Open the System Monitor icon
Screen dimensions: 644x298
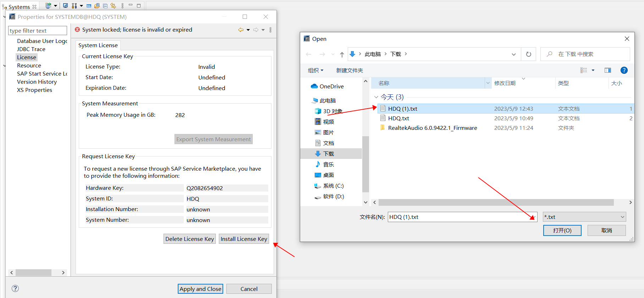65,6
